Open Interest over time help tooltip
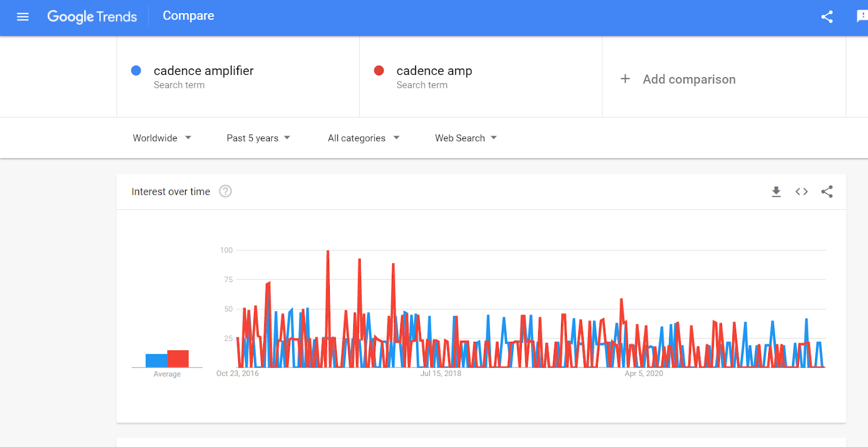Viewport: 868px width, 447px height. [225, 191]
